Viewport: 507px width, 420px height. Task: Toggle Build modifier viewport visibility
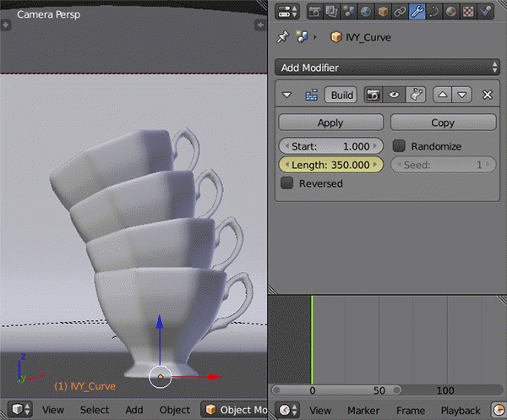point(393,95)
